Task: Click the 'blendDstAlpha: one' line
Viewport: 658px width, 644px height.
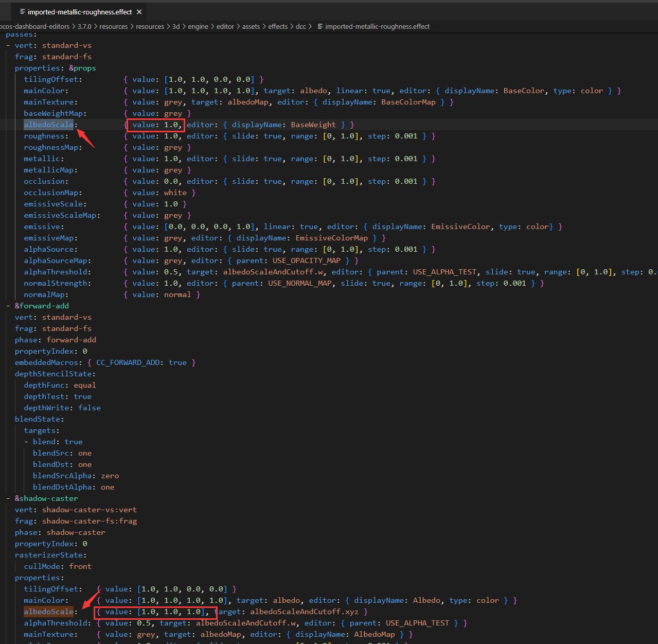Action: [74, 487]
